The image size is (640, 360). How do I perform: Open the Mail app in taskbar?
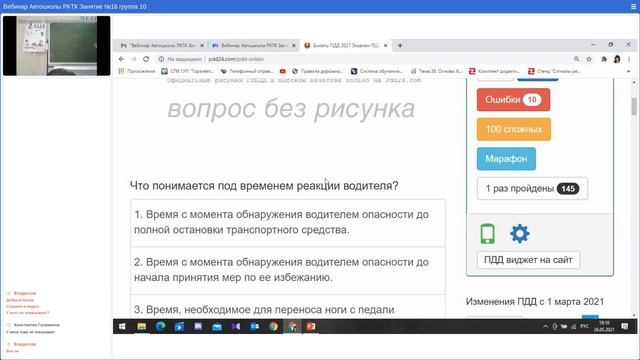[217, 327]
